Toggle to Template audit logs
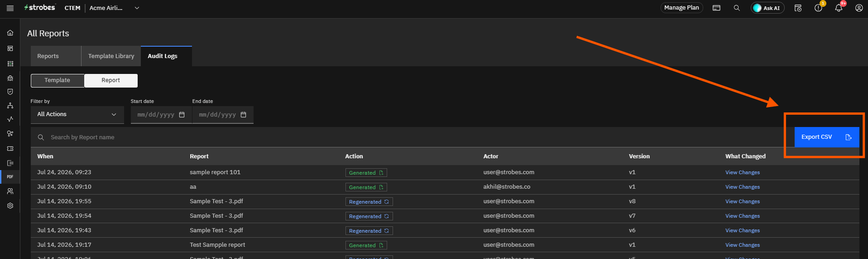Viewport: 868px width, 259px height. [x=58, y=80]
